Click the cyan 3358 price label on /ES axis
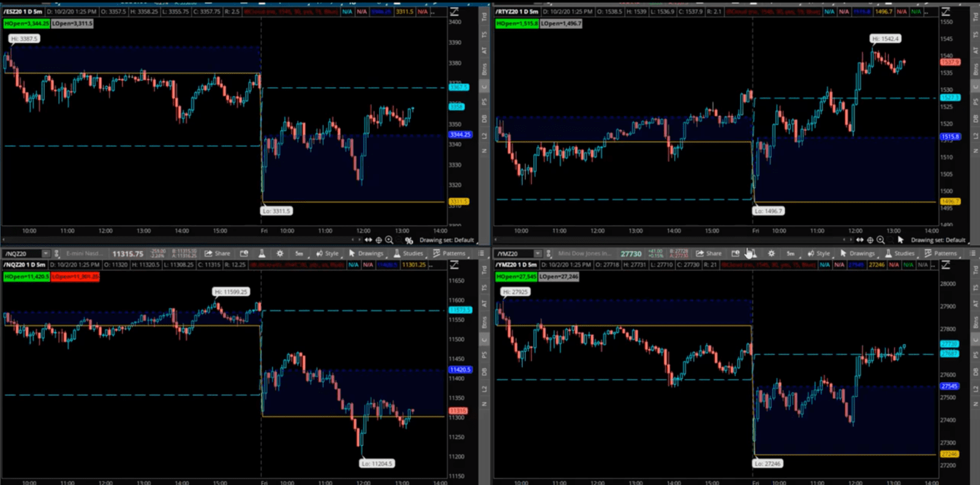Viewport: 980px width, 485px height. click(x=456, y=107)
